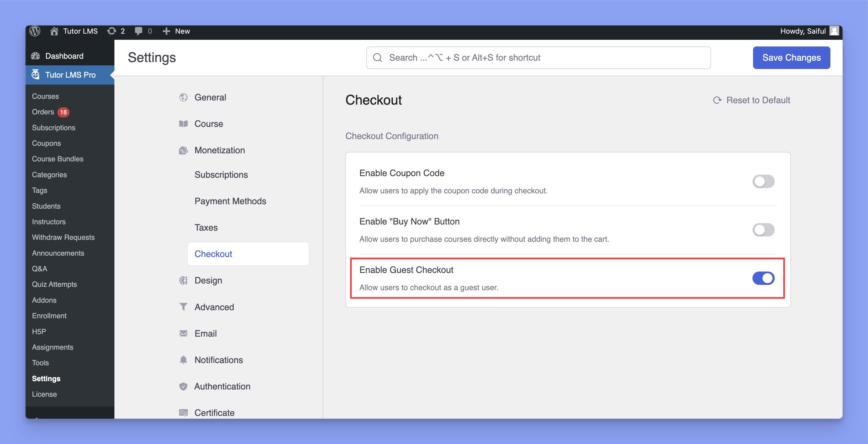The image size is (868, 444).
Task: Disable the Guest Checkout switch
Action: click(763, 278)
